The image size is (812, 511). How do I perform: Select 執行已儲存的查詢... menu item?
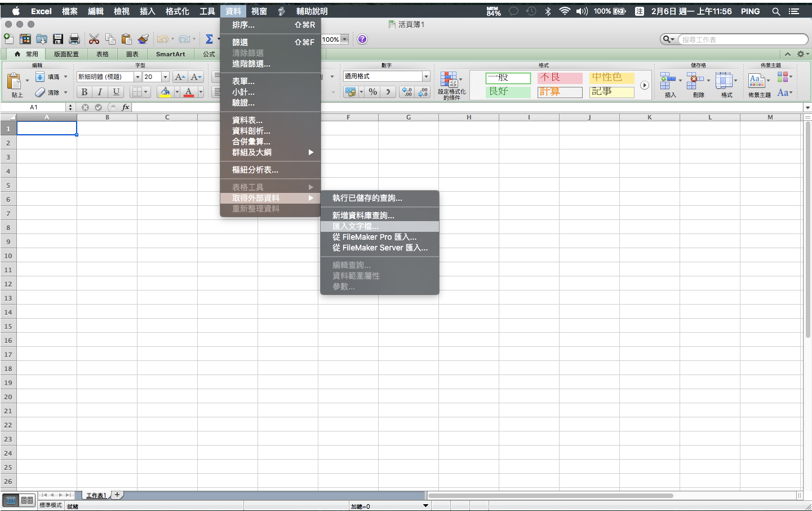pyautogui.click(x=380, y=198)
